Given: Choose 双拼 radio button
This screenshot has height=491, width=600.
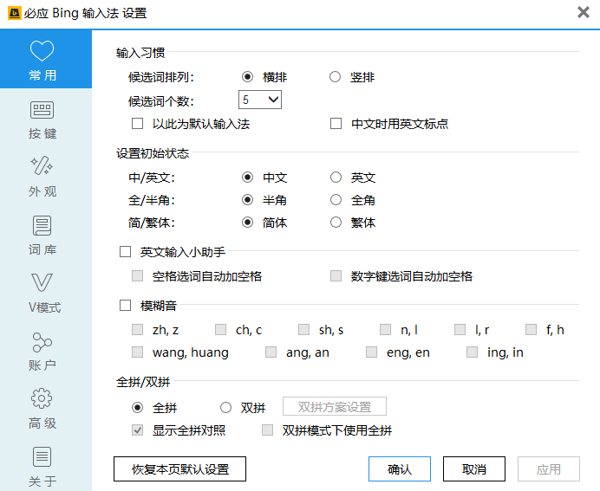Looking at the screenshot, I should click(x=225, y=407).
